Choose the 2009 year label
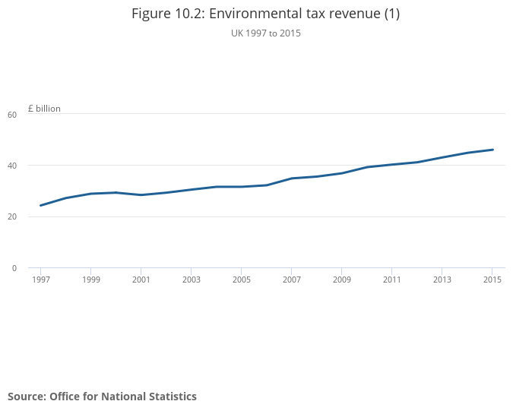This screenshot has height=417, width=532. (x=342, y=280)
